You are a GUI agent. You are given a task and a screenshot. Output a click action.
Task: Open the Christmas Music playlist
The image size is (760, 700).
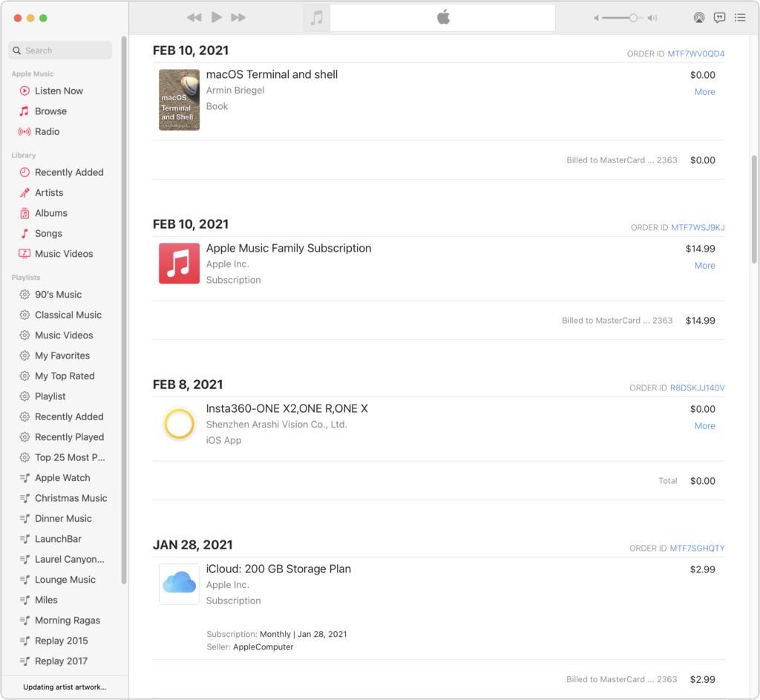71,498
